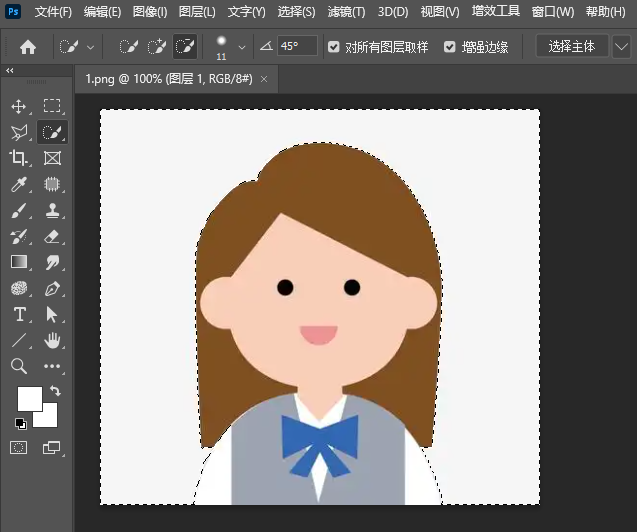Open the 文字(Y) menu
Viewport: 637px width, 532px height.
(x=247, y=12)
